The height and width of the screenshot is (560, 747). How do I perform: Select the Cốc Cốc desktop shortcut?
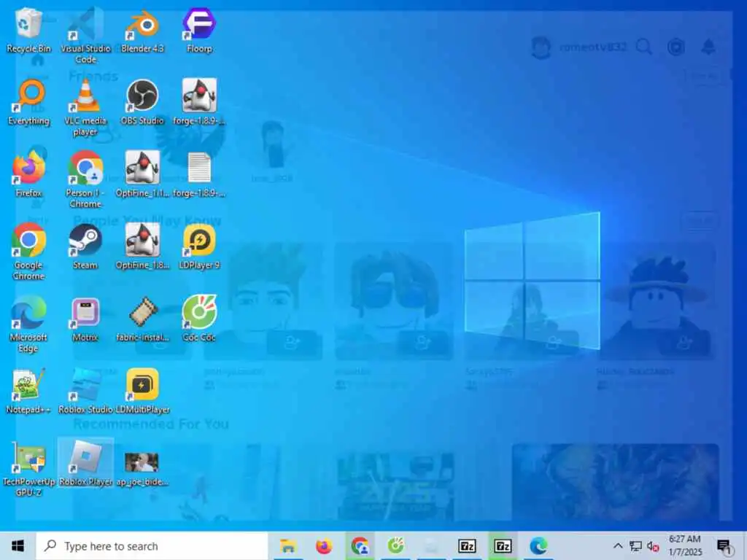(x=199, y=319)
